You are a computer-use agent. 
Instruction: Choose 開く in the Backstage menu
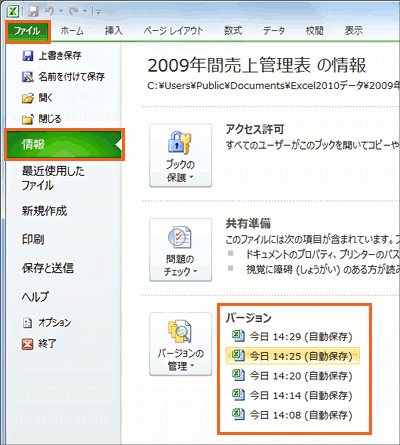click(x=37, y=98)
